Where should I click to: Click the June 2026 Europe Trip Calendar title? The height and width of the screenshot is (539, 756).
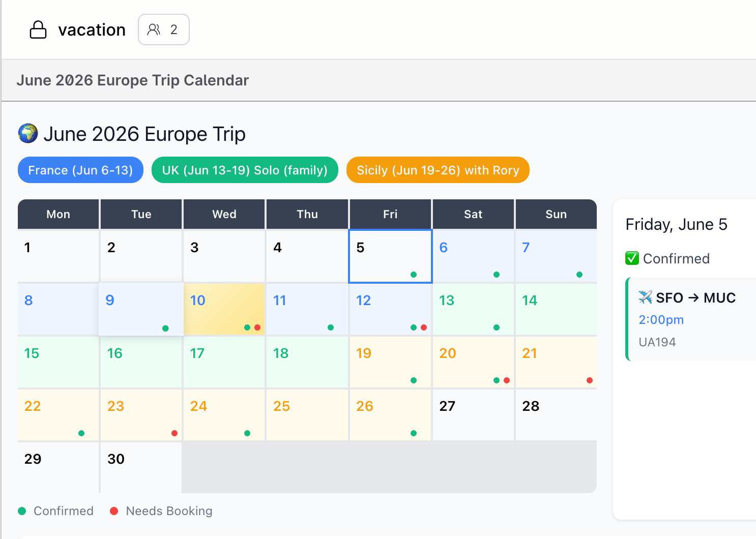(x=133, y=80)
